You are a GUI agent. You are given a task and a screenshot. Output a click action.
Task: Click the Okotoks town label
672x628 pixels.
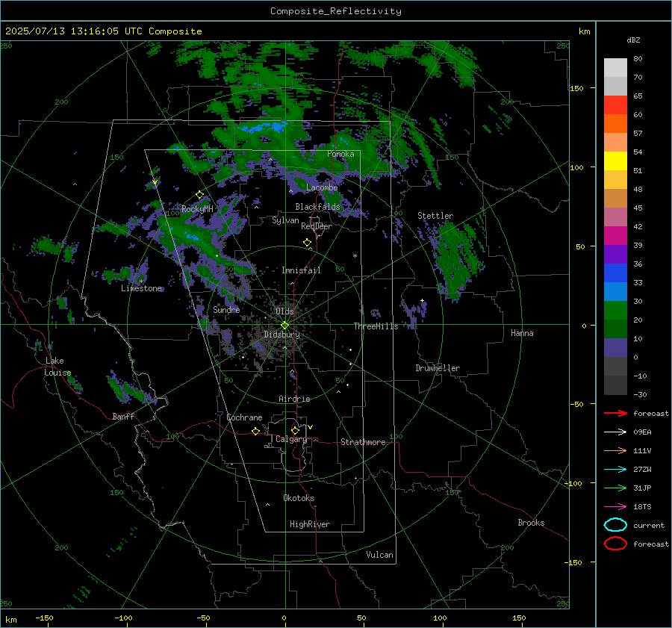pyautogui.click(x=299, y=498)
